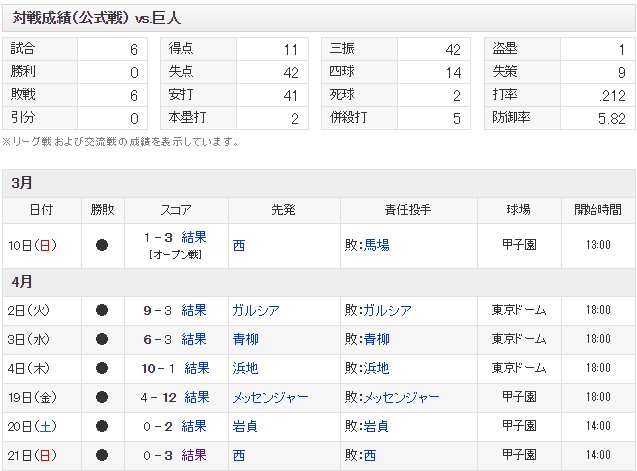Screen dimensions: 637x471
Task: Click 青柳 in the 責任投手 column
Action: tap(376, 339)
